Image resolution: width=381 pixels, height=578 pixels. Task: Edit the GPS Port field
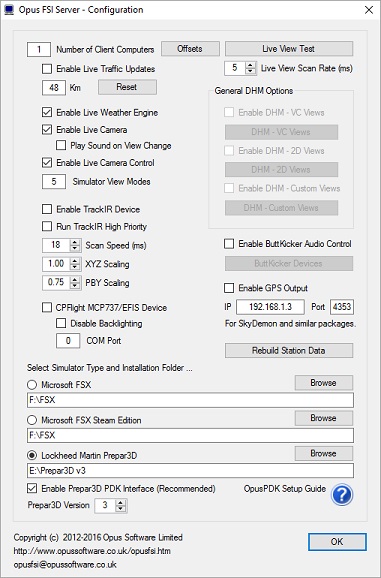342,307
